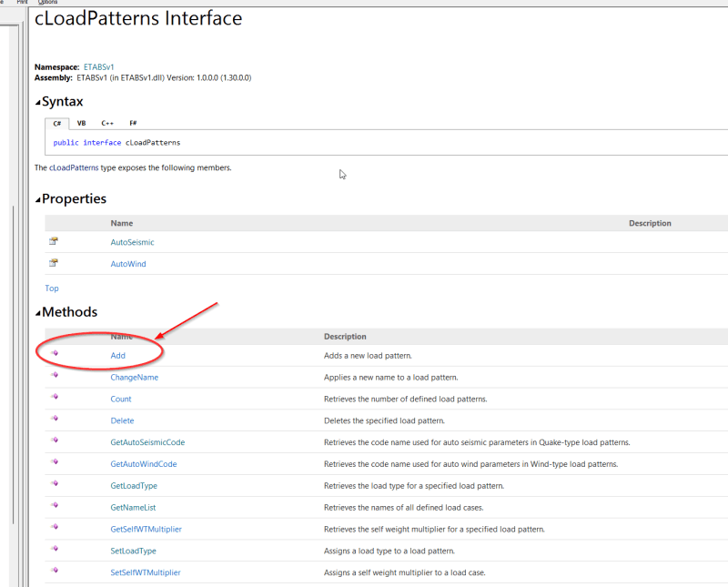Viewport: 728px width, 587px height.
Task: Click the method icon beside GetAutoSeismicCode
Action: 55,440
